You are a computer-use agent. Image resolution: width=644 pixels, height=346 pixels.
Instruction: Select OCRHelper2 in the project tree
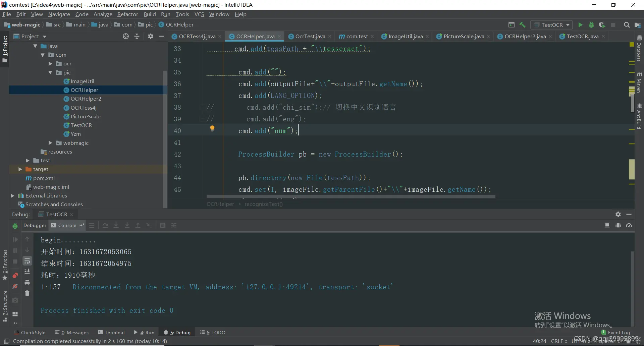86,99
